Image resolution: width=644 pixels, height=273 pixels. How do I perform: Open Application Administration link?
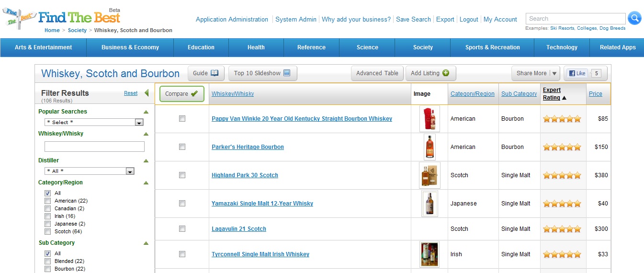pos(232,20)
